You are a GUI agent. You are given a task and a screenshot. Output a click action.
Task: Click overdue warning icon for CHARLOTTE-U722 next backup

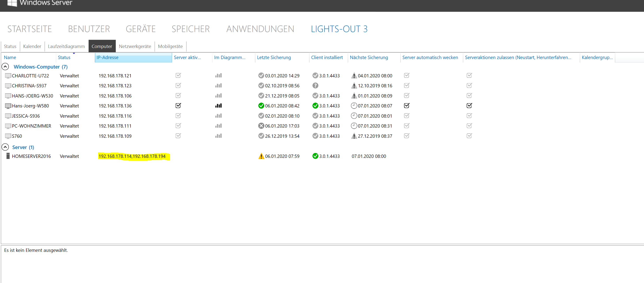pyautogui.click(x=354, y=76)
